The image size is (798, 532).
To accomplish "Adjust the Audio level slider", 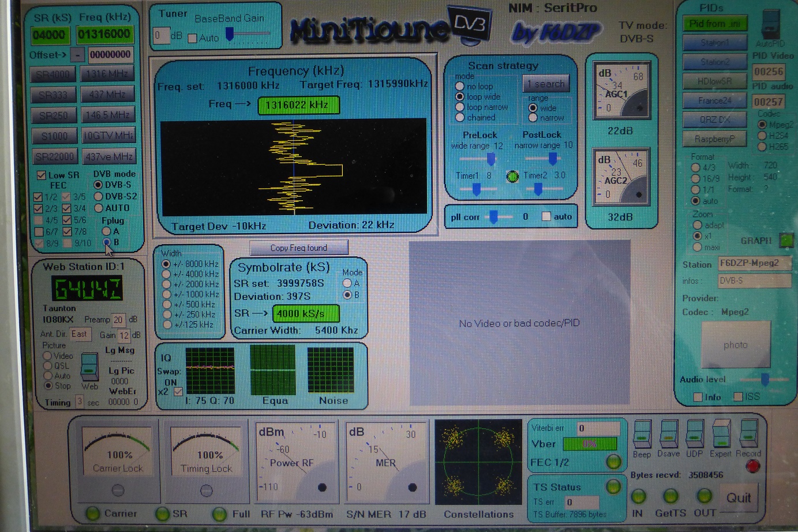I will 765,379.
